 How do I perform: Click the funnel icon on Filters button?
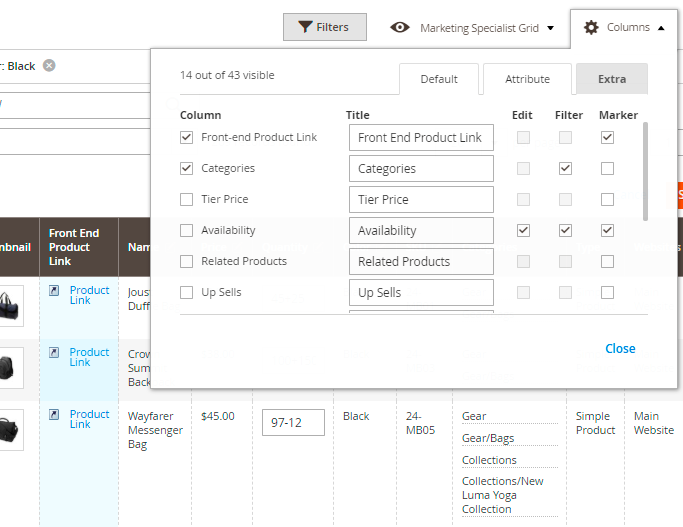pyautogui.click(x=305, y=27)
